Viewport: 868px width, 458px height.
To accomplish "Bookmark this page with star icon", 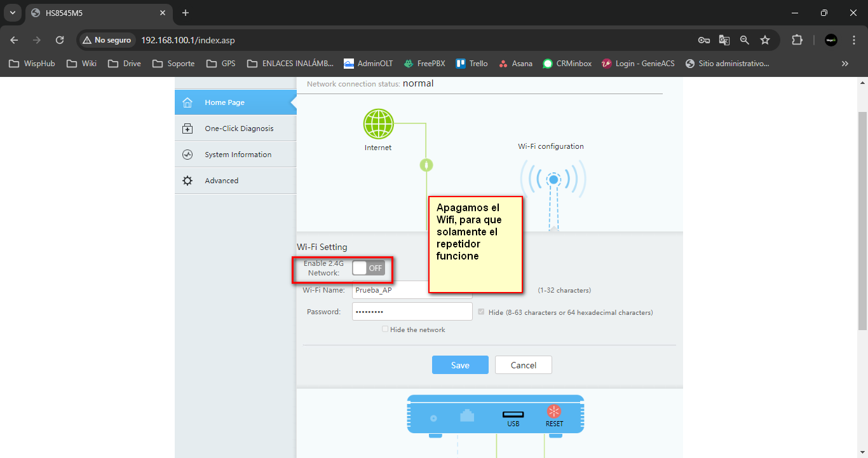I will click(765, 40).
